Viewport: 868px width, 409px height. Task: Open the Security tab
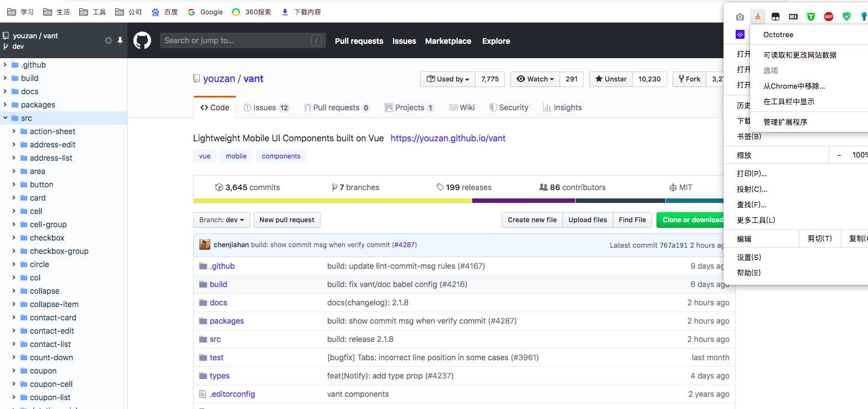click(x=509, y=108)
